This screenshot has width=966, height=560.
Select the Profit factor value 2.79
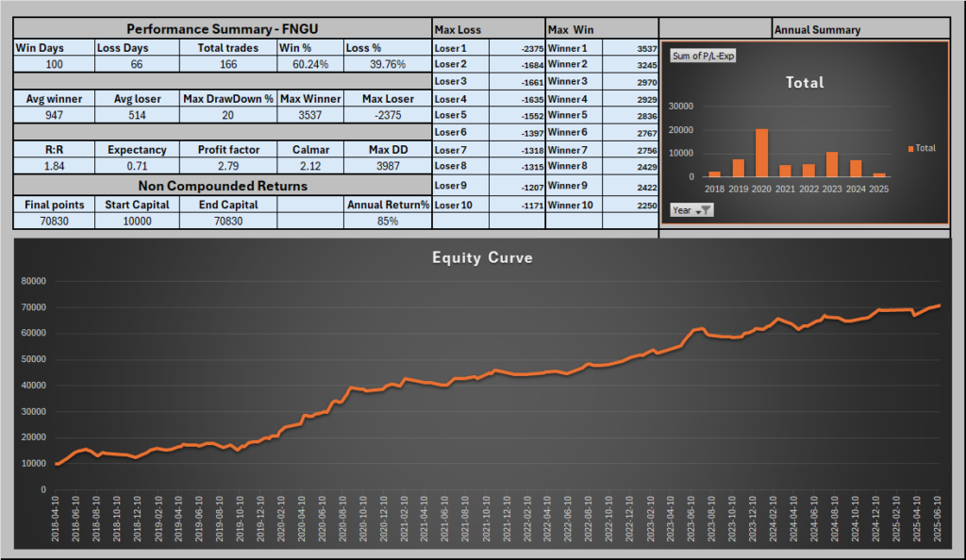(228, 166)
